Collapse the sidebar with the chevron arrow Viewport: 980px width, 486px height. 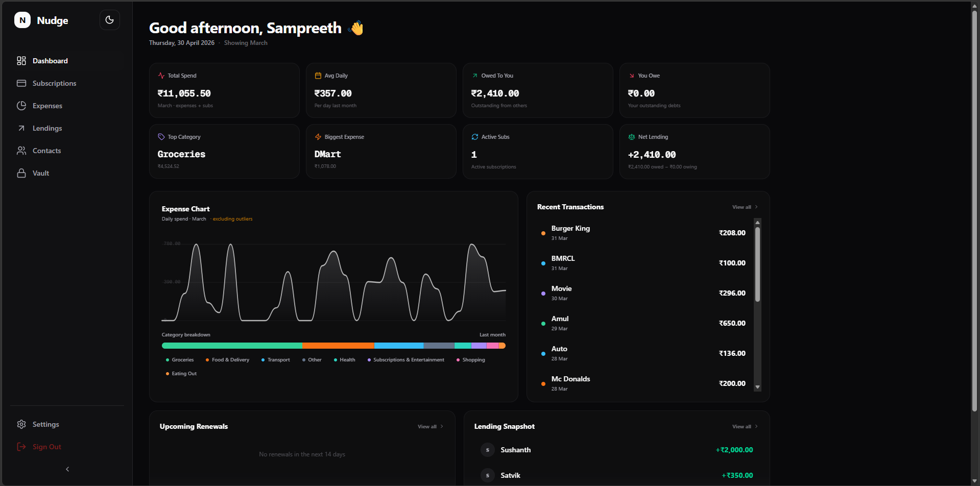click(67, 469)
